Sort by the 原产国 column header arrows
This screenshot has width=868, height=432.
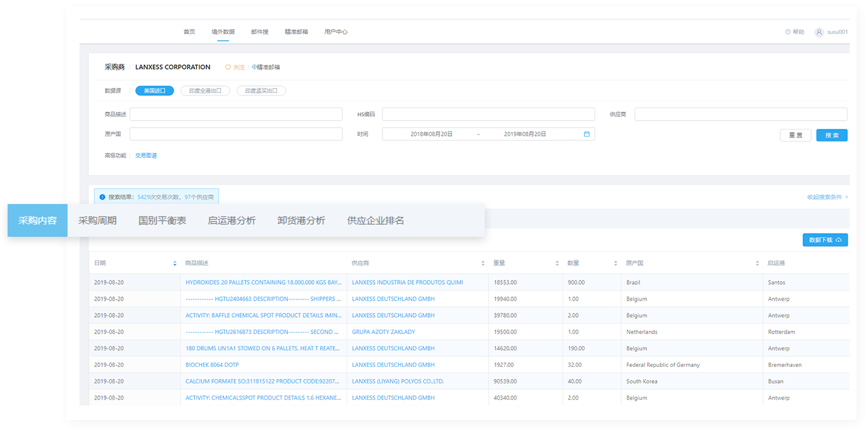click(x=757, y=263)
